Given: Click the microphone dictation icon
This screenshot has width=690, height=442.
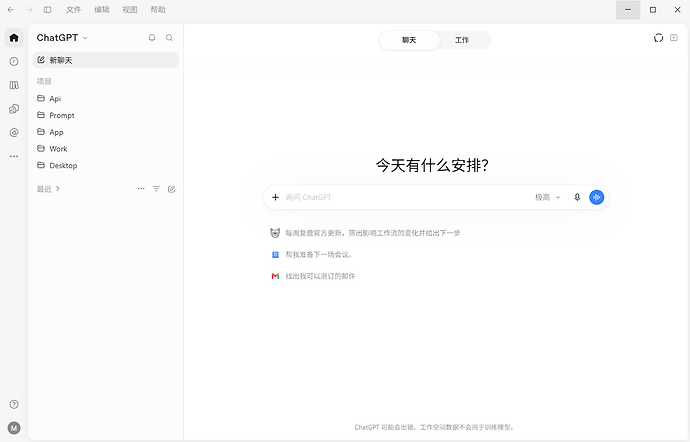Looking at the screenshot, I should (x=577, y=197).
